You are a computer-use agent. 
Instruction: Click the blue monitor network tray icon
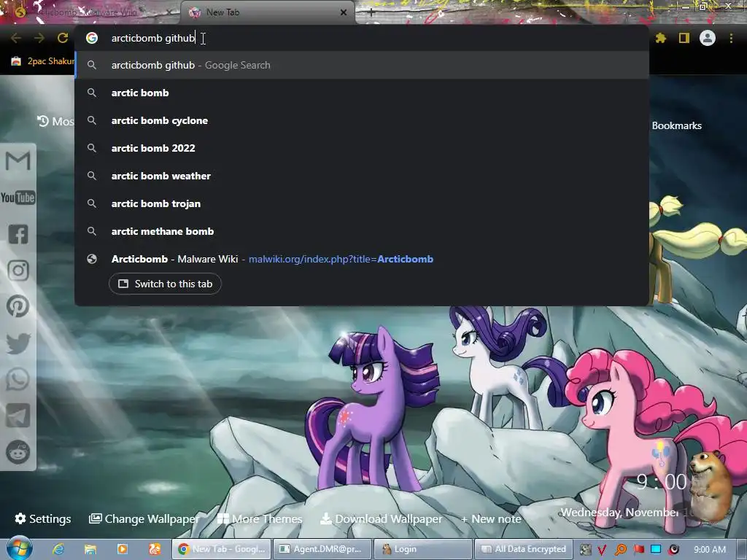tap(656, 550)
